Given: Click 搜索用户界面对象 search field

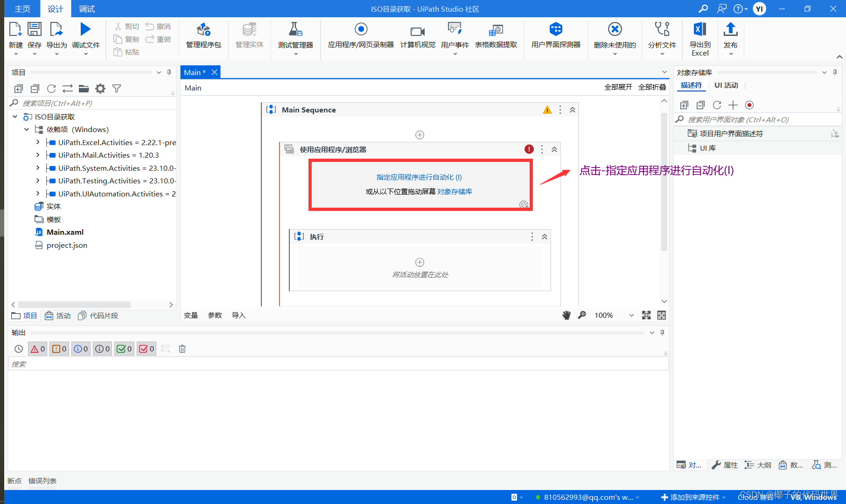Looking at the screenshot, I should (758, 119).
